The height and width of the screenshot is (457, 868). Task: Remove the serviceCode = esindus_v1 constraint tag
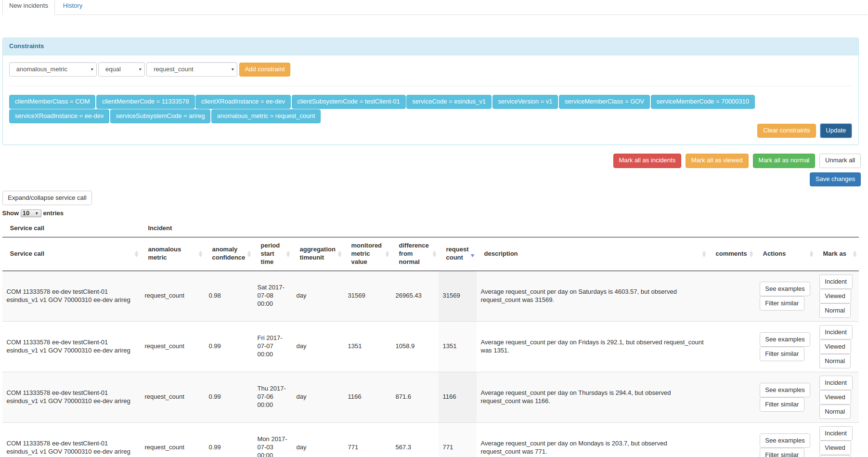(449, 102)
